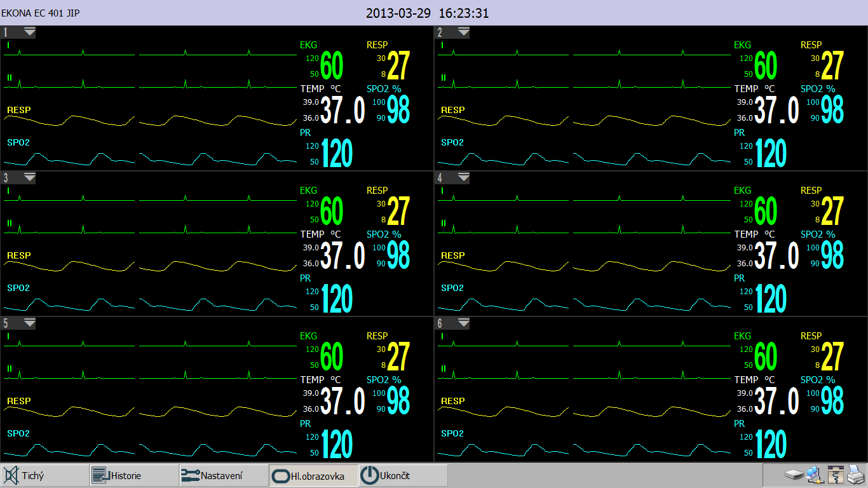Click the printer icon in the status bar
868x488 pixels.
[x=855, y=474]
